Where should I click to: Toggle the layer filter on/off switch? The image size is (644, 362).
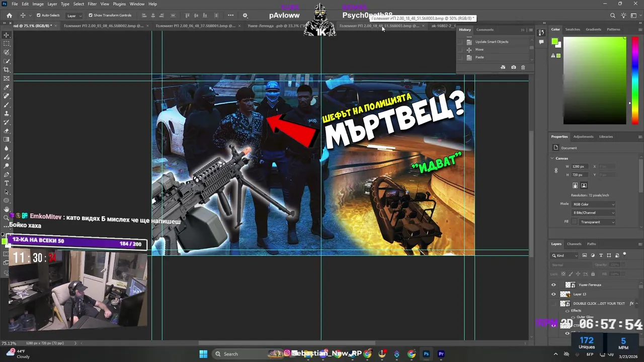click(x=624, y=254)
